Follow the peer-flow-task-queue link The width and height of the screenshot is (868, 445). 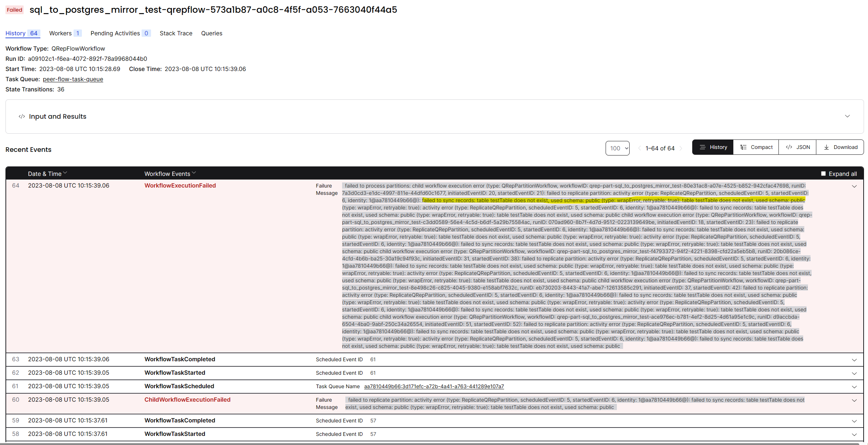tap(73, 79)
